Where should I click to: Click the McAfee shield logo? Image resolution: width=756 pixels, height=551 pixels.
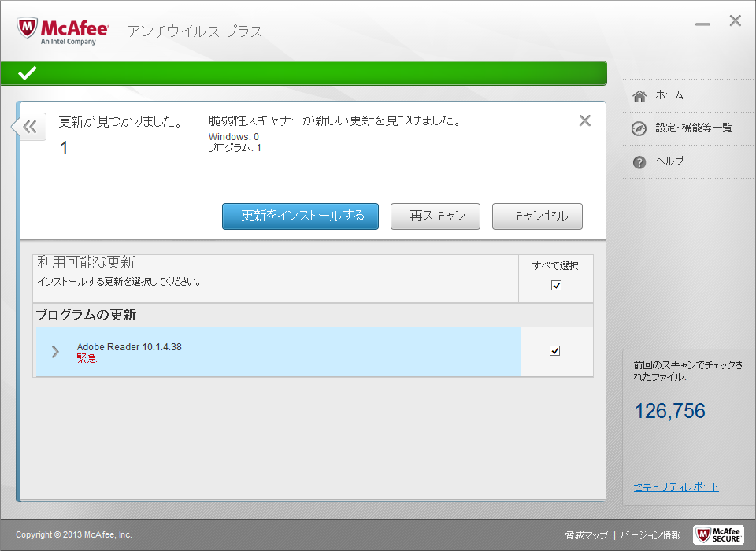coord(27,28)
